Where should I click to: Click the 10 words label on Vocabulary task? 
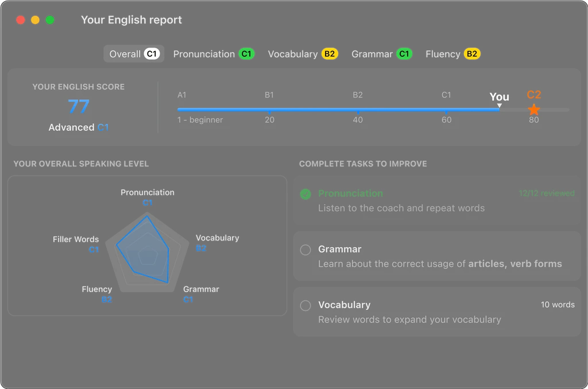click(x=558, y=305)
